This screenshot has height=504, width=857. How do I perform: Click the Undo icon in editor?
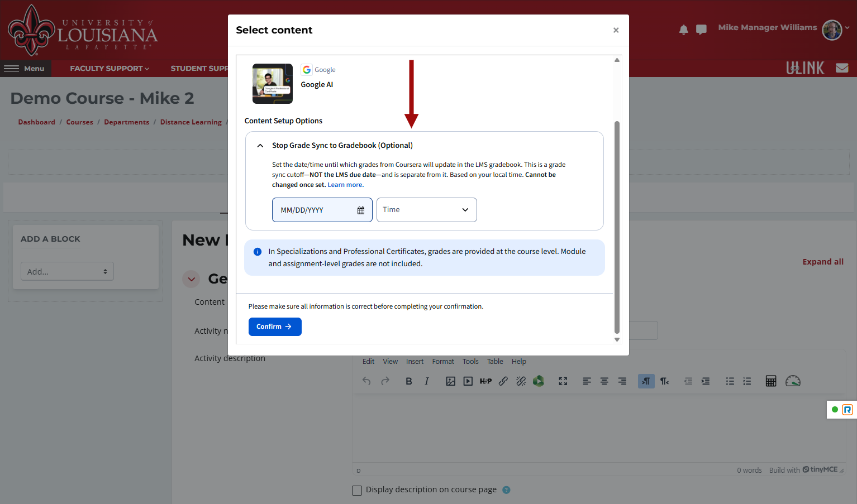tap(366, 381)
